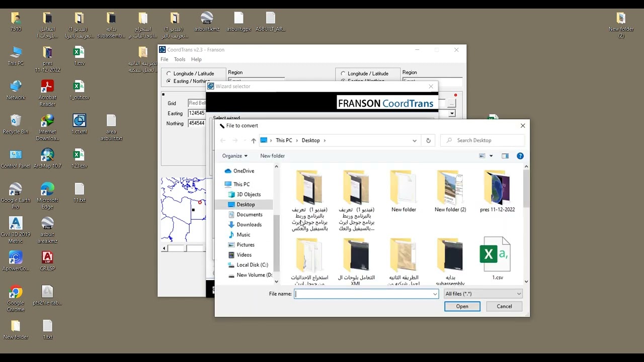Click the Northing value field in CoordTrans
This screenshot has width=644, height=362.
(196, 123)
